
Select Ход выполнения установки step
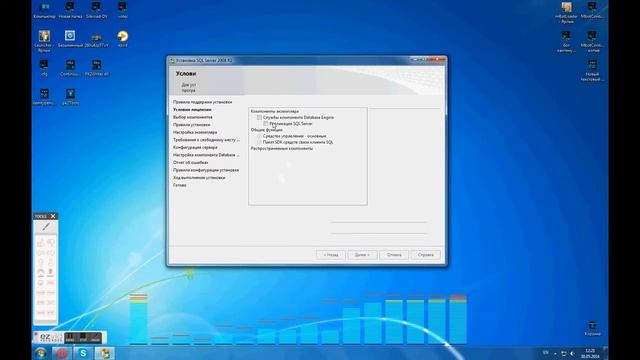click(199, 178)
